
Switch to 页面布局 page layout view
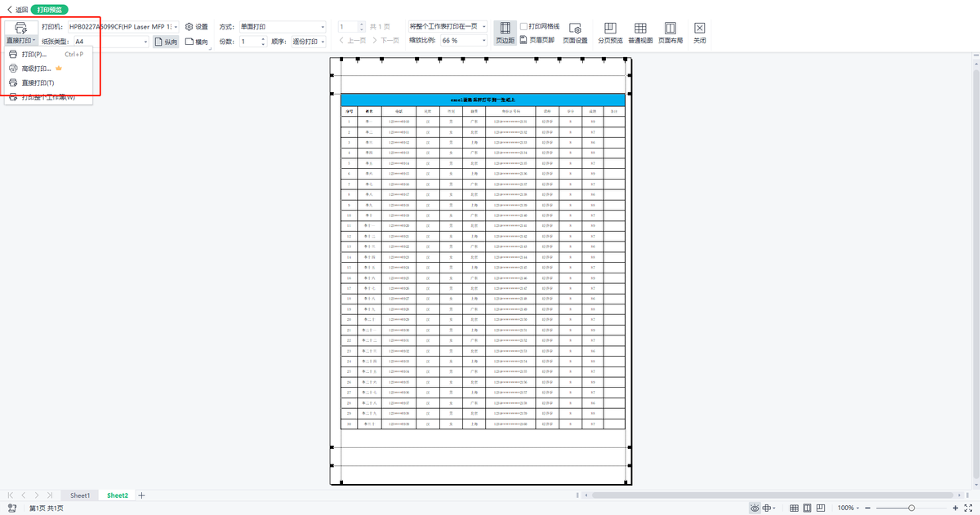coord(670,33)
